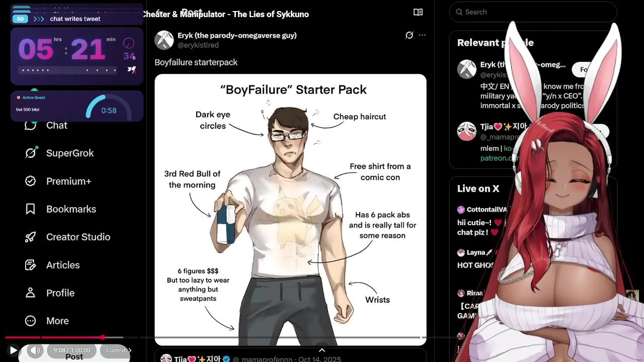Image resolution: width=644 pixels, height=362 pixels.
Task: Open the BoyFailure Starter Pack image
Action: pos(290,210)
